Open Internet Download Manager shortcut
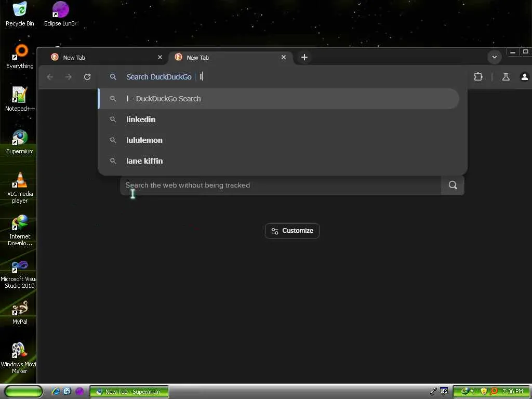 (20, 230)
